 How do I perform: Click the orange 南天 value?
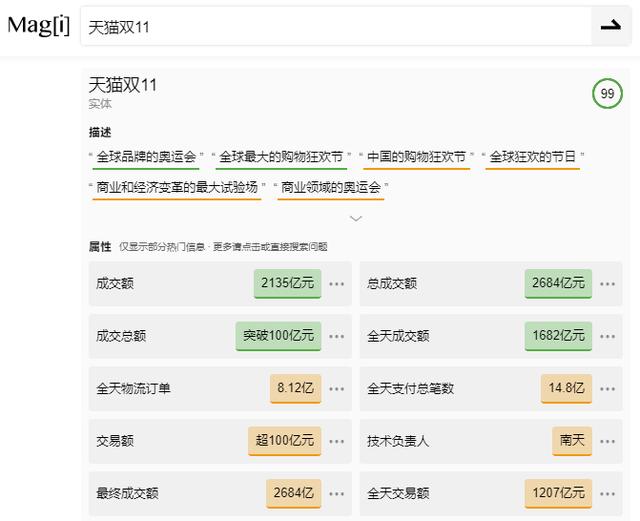pos(572,441)
